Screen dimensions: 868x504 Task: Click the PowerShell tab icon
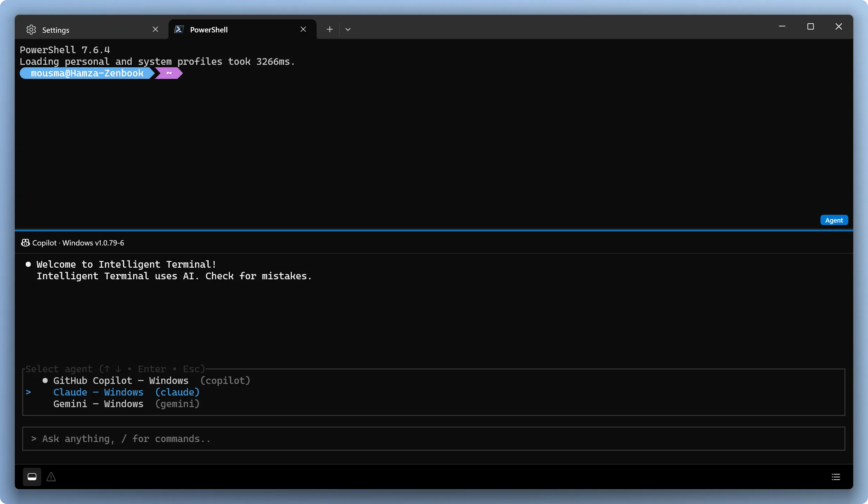click(179, 29)
